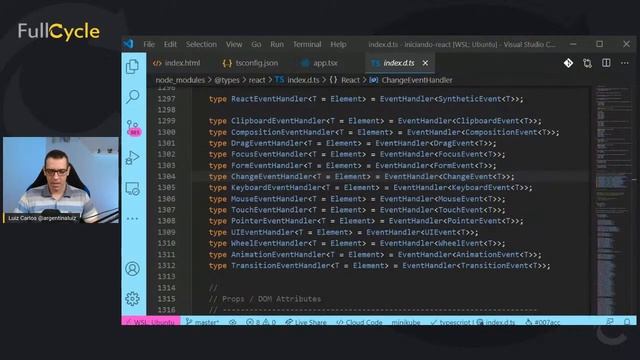Open the Edit menu
Viewport: 640px width, 360px height.
pos(170,44)
